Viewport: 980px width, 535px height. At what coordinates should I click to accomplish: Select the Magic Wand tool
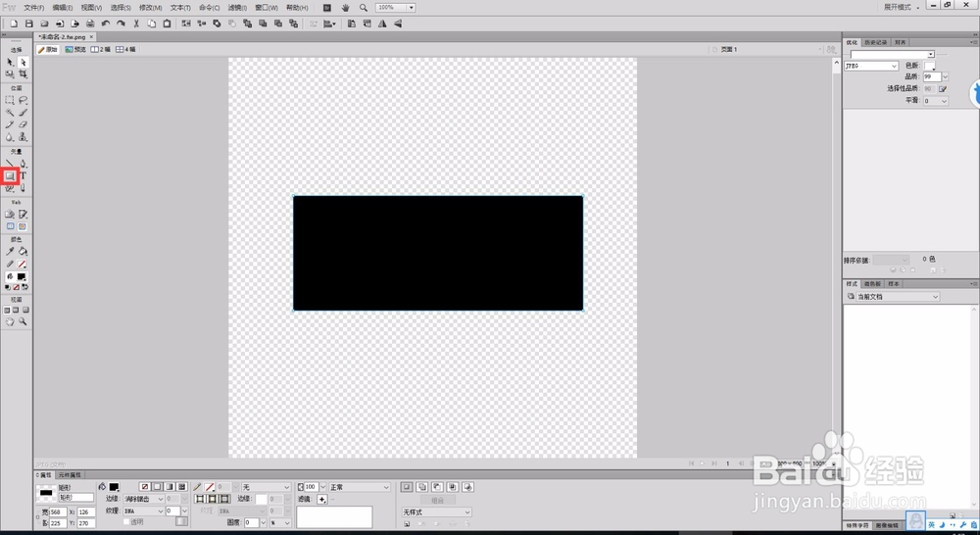tap(10, 113)
